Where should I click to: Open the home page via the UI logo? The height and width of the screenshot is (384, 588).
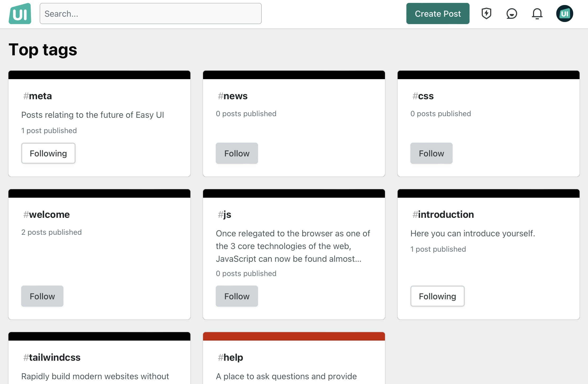[20, 13]
